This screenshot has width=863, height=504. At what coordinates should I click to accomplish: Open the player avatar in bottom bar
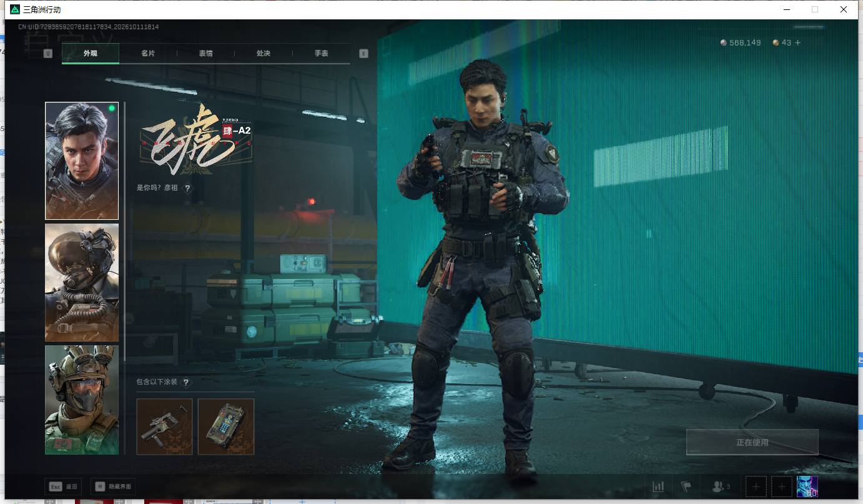pyautogui.click(x=807, y=487)
